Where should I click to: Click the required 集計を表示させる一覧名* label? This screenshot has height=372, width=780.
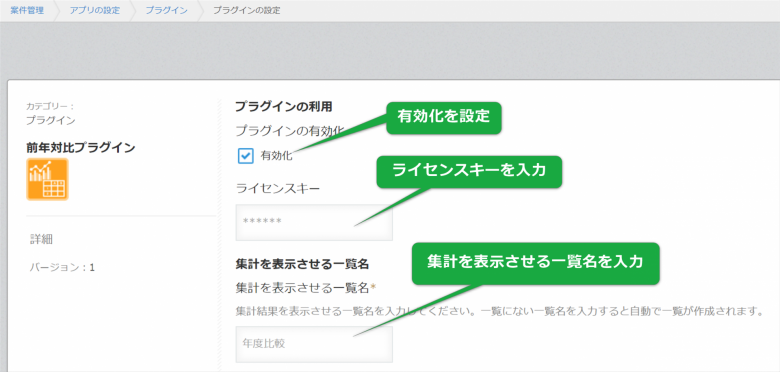(305, 287)
